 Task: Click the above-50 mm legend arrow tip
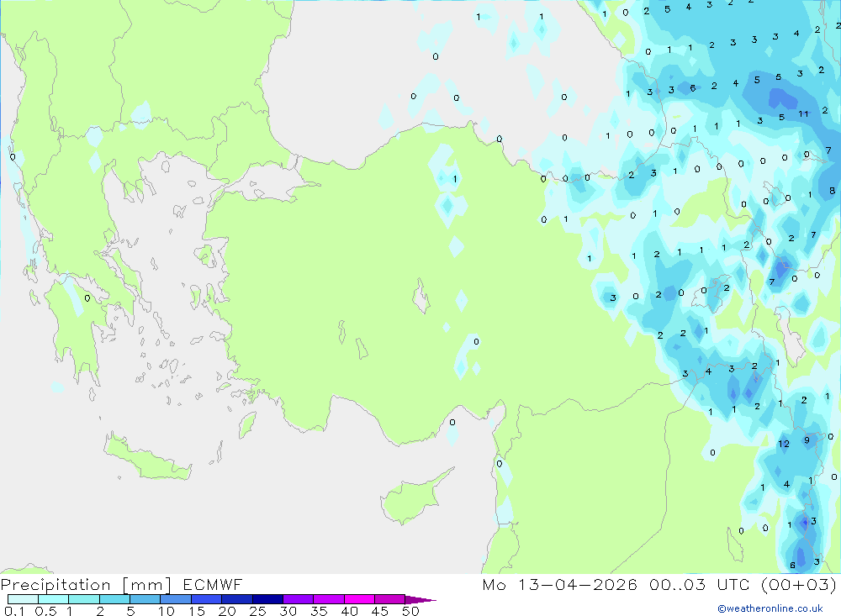(420, 600)
